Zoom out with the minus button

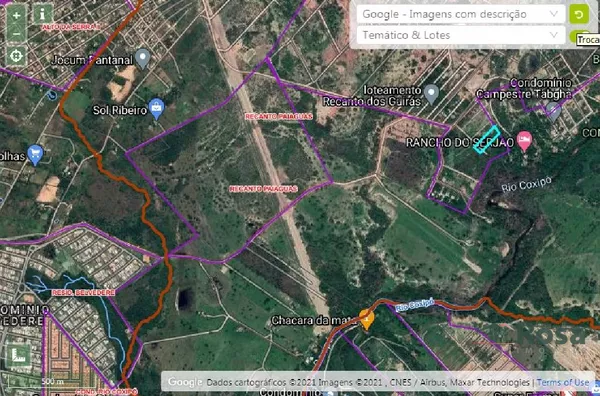point(16,34)
